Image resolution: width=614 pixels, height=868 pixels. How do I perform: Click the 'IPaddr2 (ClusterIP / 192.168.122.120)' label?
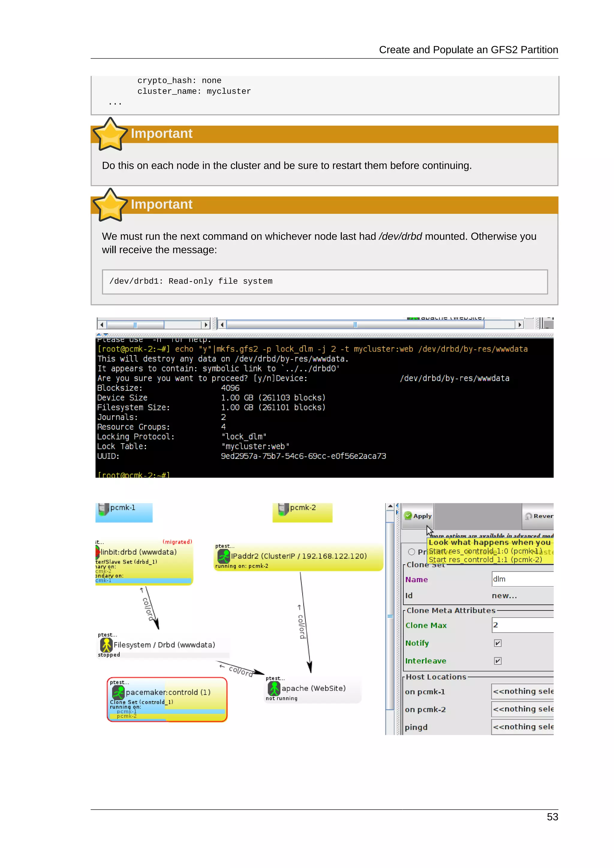tap(299, 556)
